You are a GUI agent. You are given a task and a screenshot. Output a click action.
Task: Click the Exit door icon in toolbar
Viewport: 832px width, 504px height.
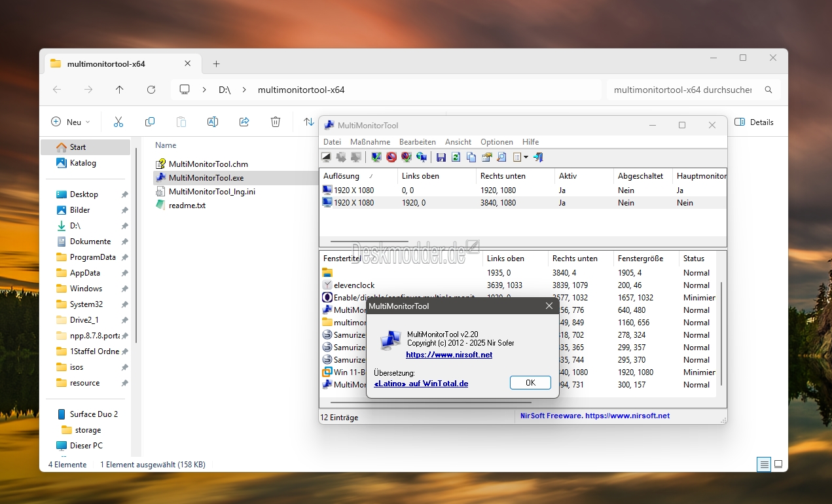[x=538, y=157]
